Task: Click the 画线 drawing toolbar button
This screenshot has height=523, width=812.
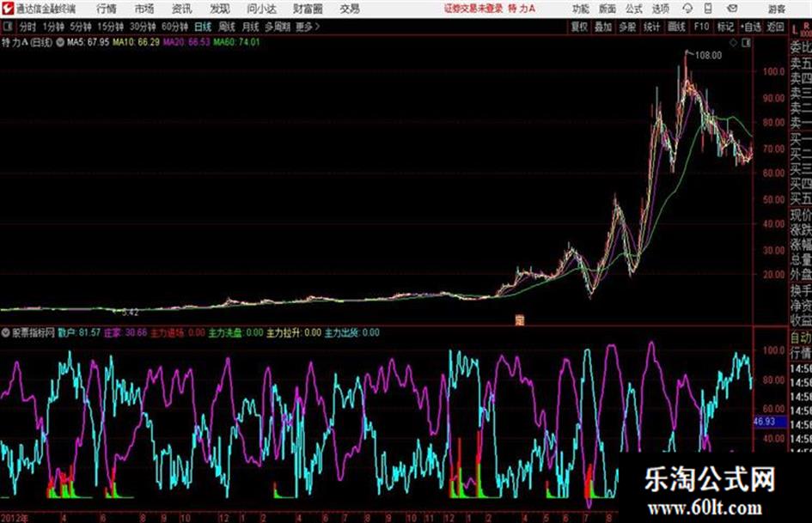Action: (676, 27)
